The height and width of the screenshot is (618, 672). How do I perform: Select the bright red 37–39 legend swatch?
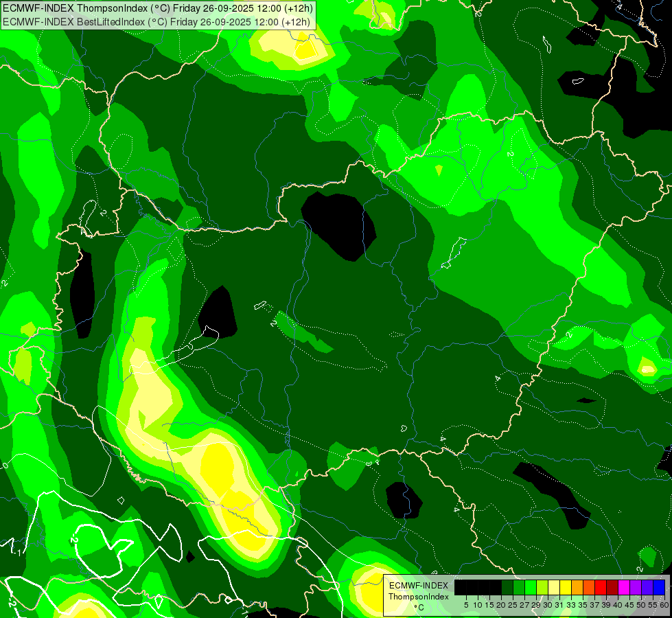[x=601, y=588]
